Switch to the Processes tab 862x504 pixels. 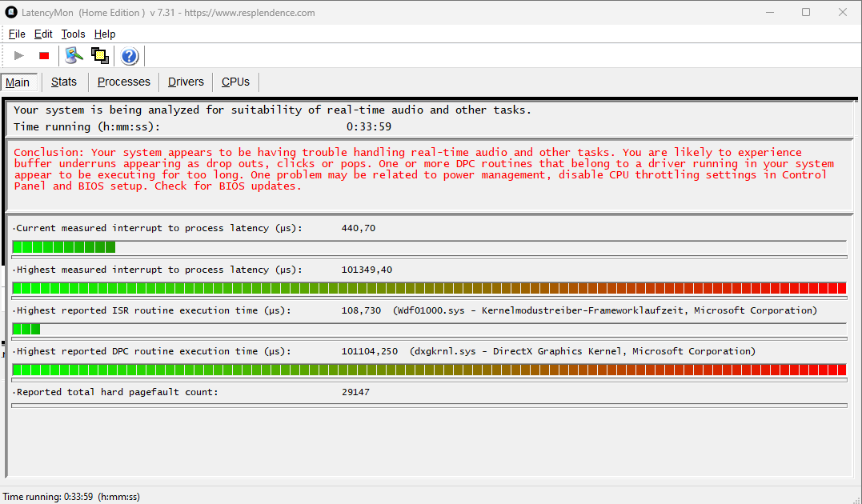(123, 82)
